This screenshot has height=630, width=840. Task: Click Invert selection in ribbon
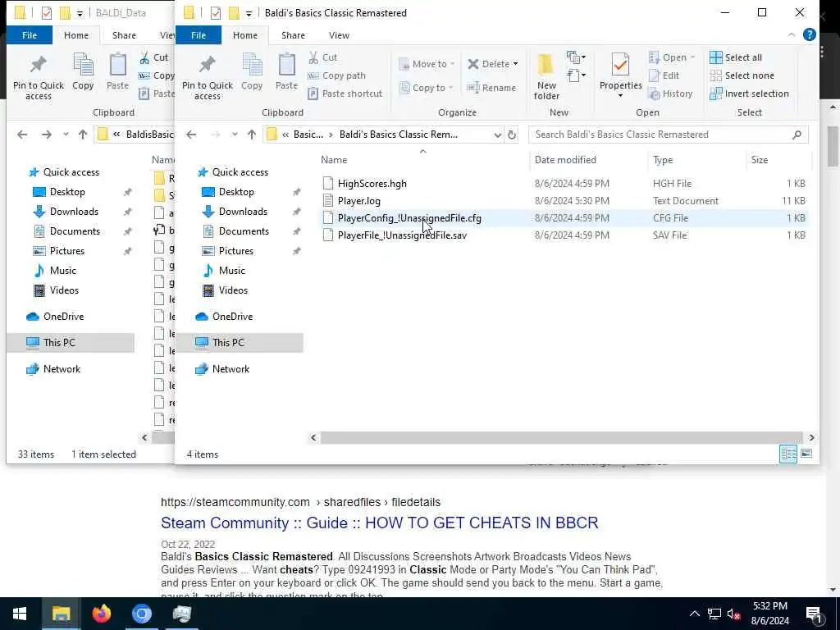point(749,94)
